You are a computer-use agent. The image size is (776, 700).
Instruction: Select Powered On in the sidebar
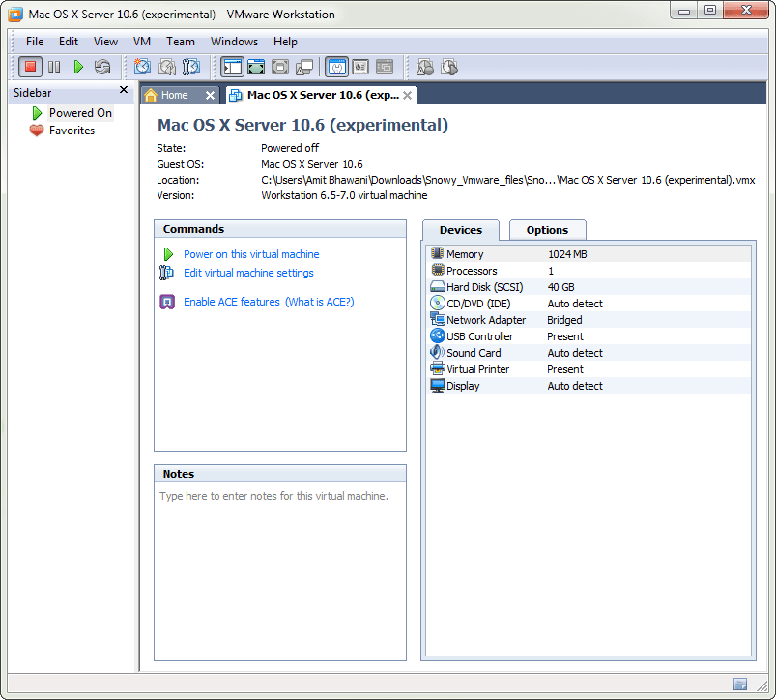click(80, 113)
